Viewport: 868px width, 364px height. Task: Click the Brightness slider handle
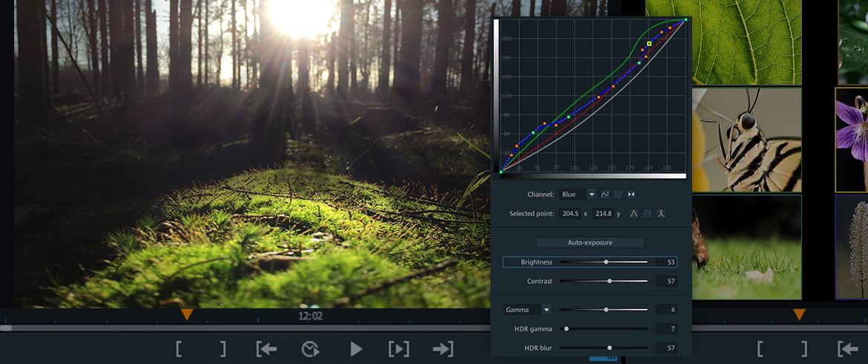coord(606,262)
